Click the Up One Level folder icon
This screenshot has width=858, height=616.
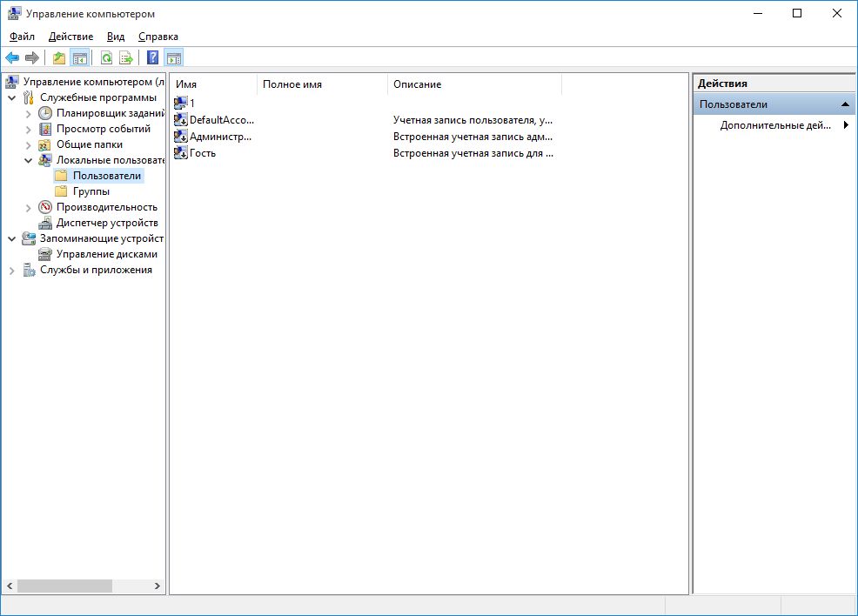coord(59,58)
